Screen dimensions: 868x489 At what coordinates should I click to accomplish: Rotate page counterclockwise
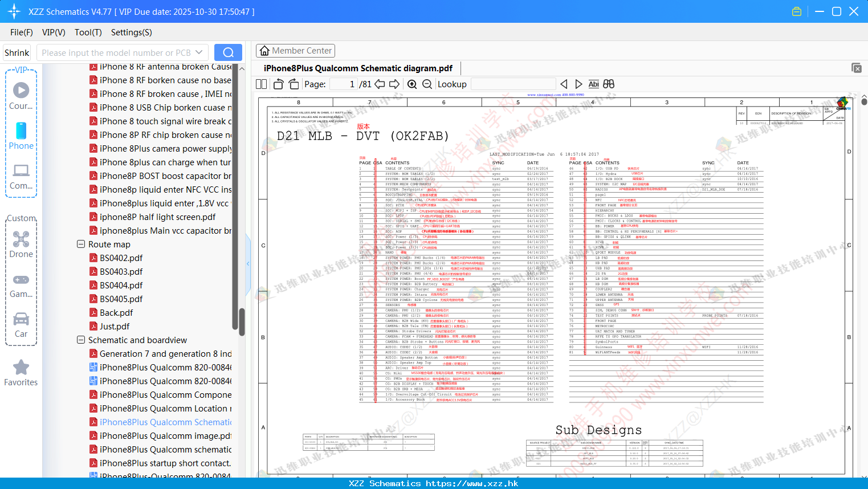click(x=279, y=84)
